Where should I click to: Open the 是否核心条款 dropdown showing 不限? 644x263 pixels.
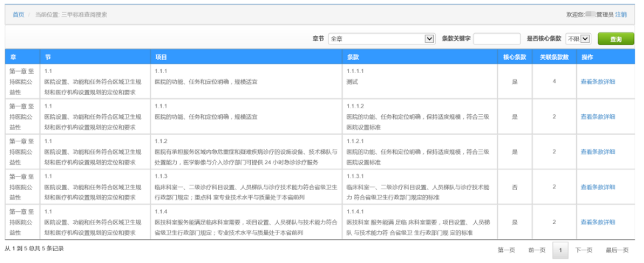coord(578,39)
